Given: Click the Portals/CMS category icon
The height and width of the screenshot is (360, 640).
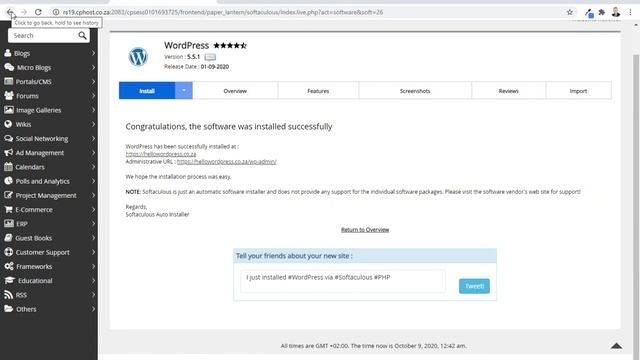Looking at the screenshot, I should [x=9, y=81].
